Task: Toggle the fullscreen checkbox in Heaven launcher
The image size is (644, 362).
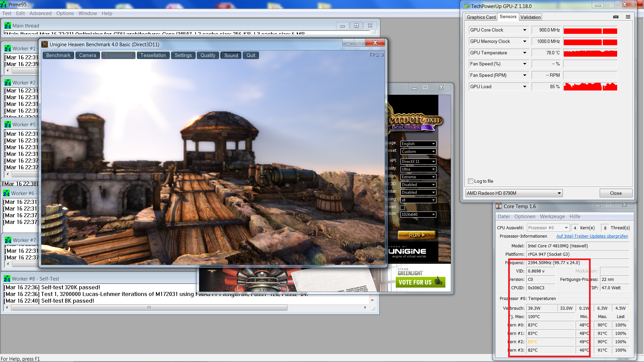Action: tap(402, 207)
